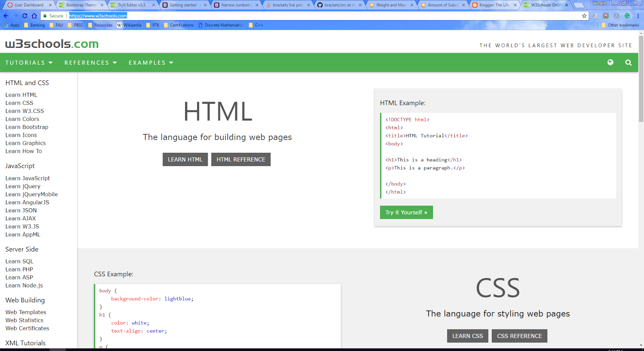Open the Learn Colors sidebar link
Image resolution: width=644 pixels, height=351 pixels.
click(x=23, y=119)
